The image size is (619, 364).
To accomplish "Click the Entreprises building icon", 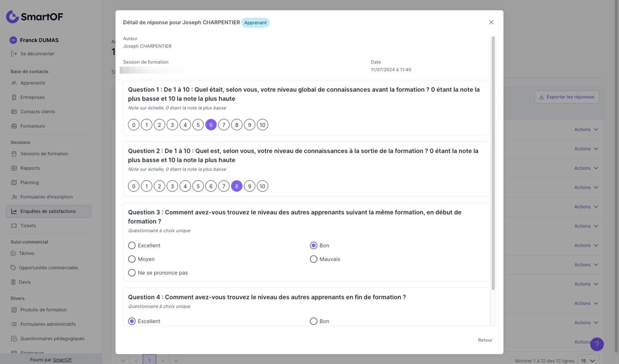I will tap(14, 97).
